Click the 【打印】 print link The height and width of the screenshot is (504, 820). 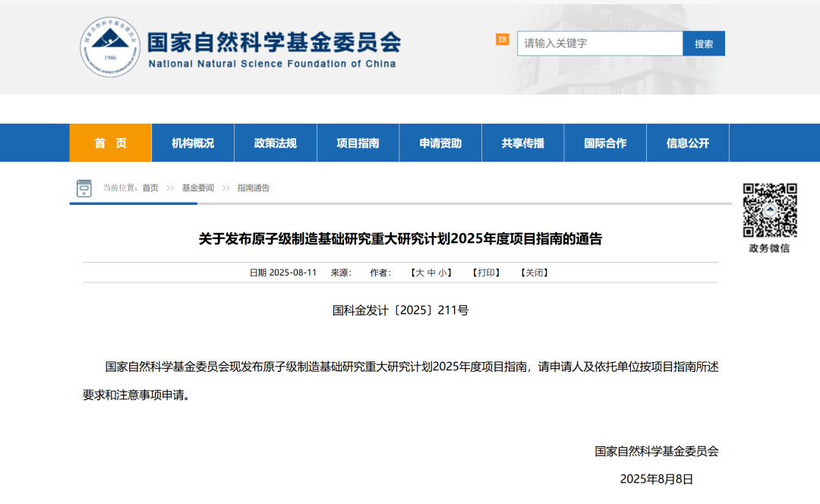pos(486,273)
